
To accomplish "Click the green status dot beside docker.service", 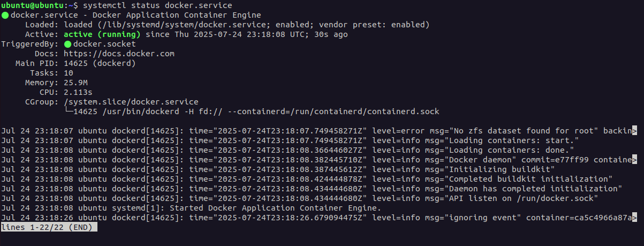I will (x=5, y=15).
